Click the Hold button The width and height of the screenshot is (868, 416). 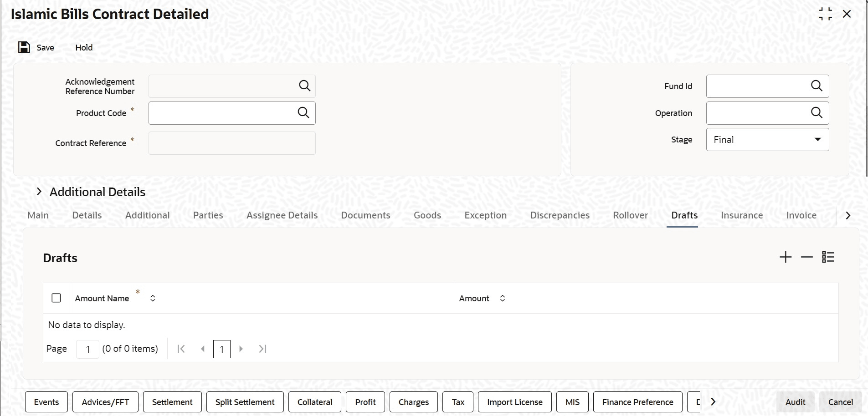[84, 47]
